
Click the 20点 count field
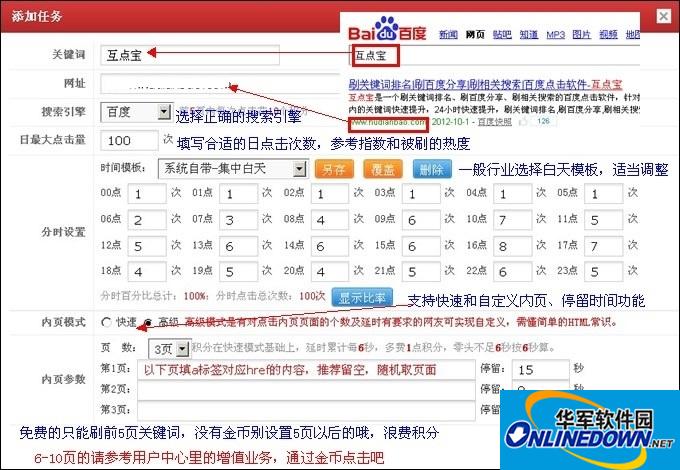330,272
